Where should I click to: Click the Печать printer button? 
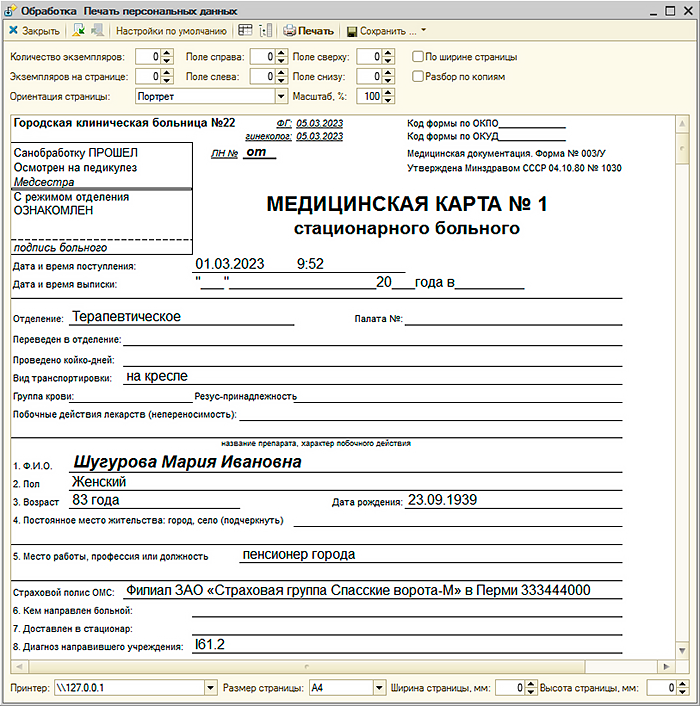308,31
